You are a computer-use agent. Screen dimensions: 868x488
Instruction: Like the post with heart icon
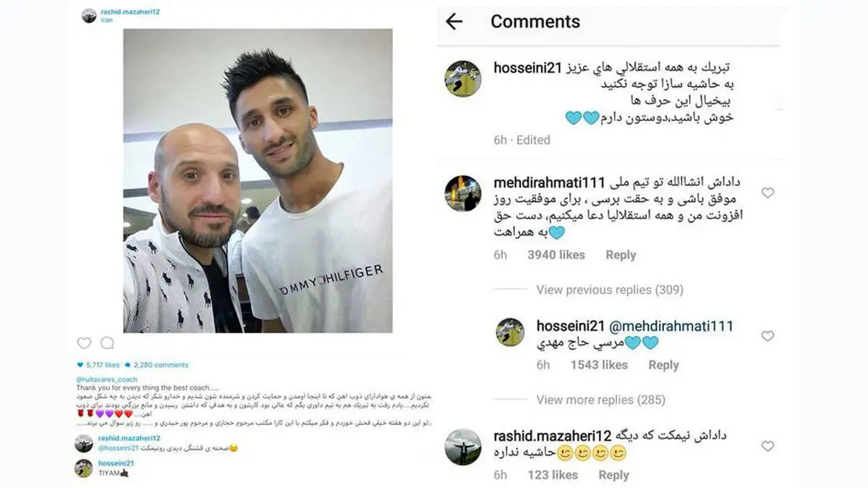[85, 343]
